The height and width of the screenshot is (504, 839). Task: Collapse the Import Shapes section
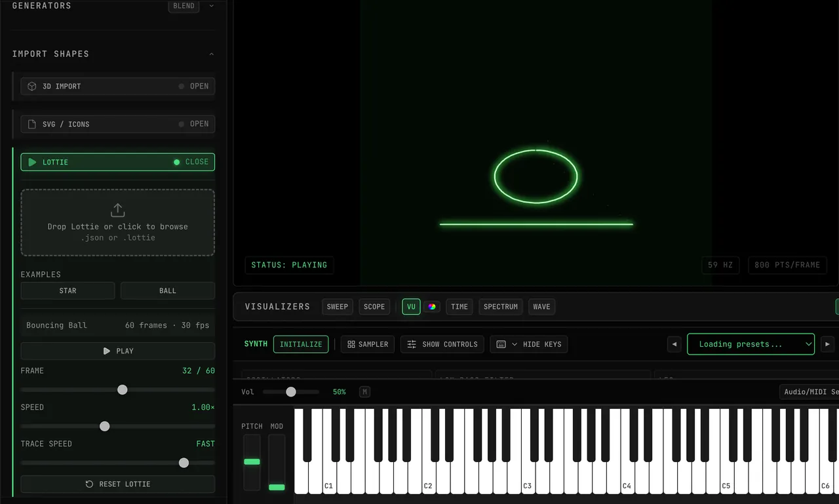point(211,54)
